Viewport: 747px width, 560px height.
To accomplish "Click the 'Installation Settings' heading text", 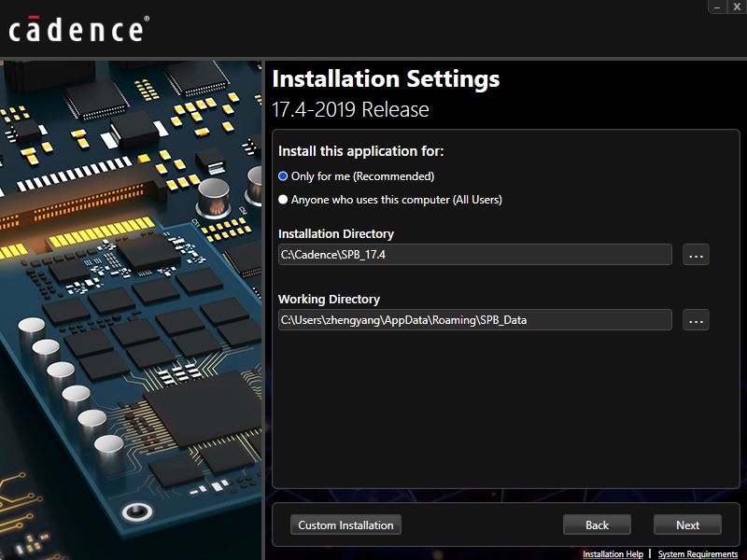I will click(386, 79).
